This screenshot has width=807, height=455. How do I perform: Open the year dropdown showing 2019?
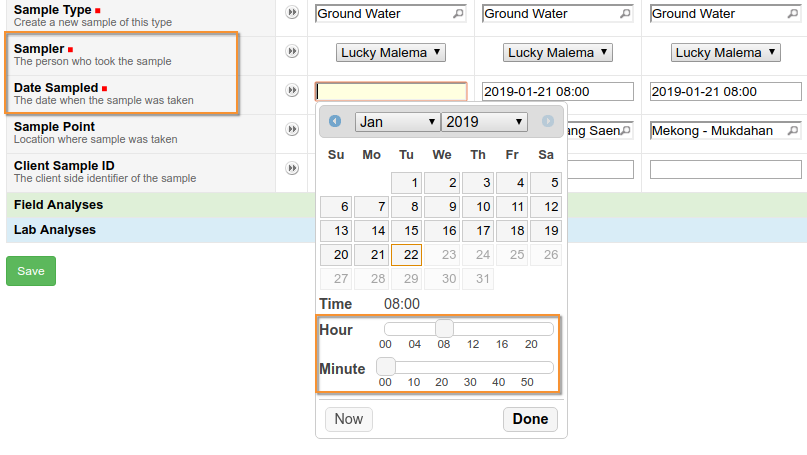(484, 122)
